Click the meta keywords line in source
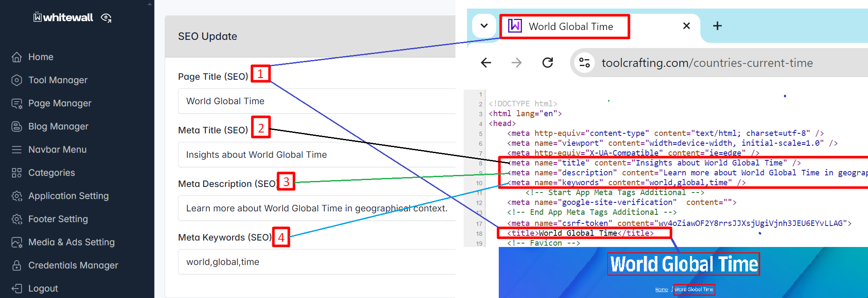 point(627,183)
